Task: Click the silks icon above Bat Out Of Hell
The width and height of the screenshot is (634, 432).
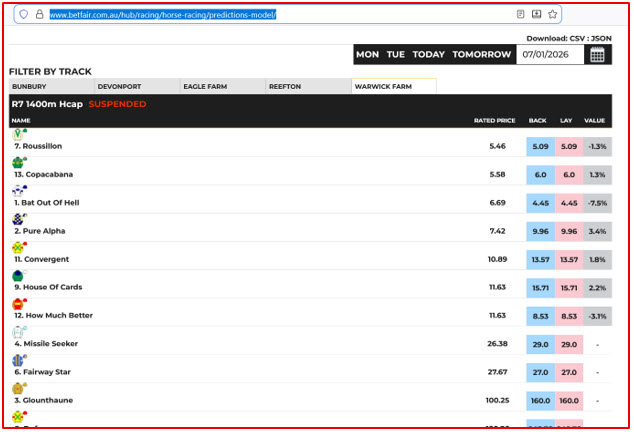Action: coord(18,190)
